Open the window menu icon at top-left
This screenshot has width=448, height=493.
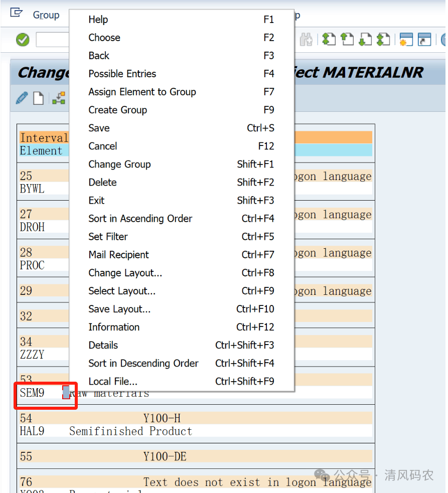[x=17, y=13]
